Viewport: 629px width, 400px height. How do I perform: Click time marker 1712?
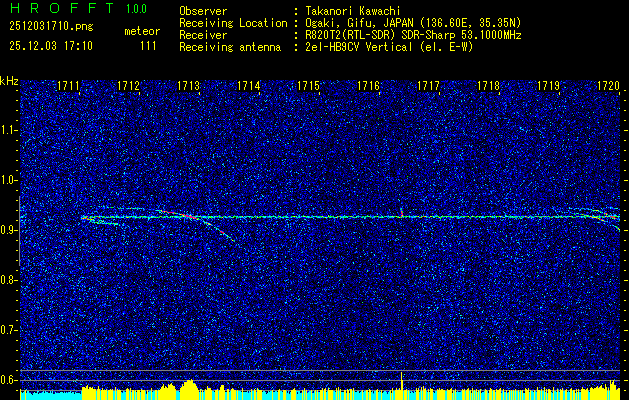click(x=129, y=86)
